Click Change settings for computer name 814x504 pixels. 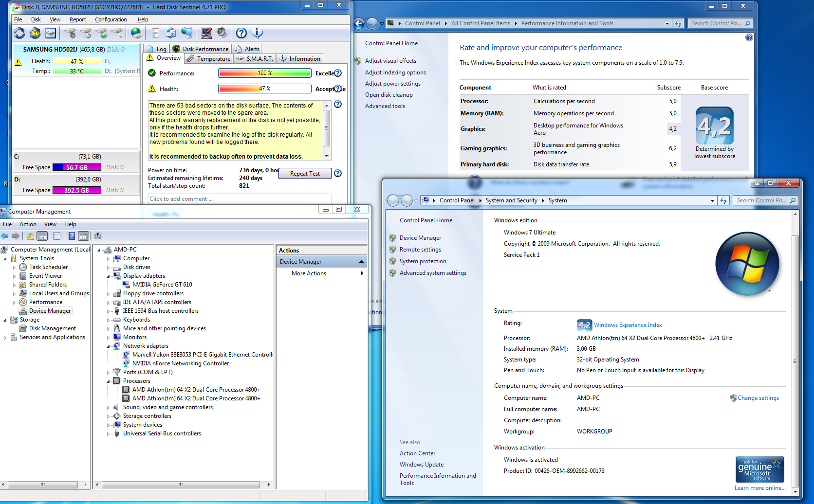click(758, 398)
